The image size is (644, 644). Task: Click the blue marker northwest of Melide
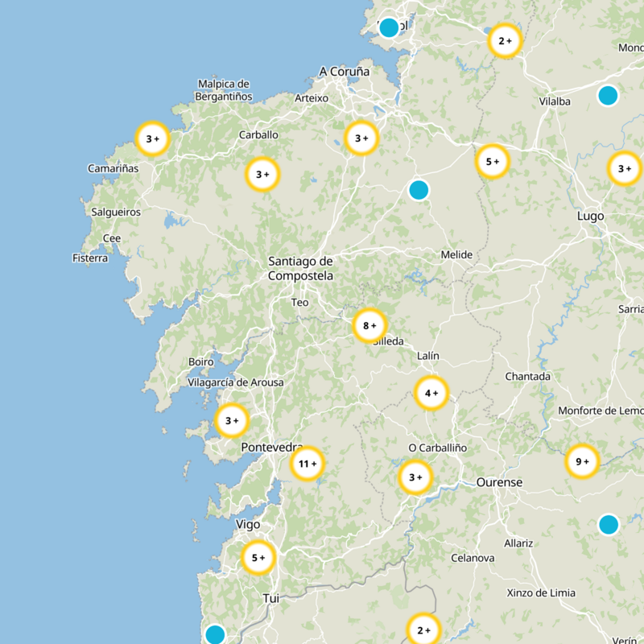tap(418, 190)
